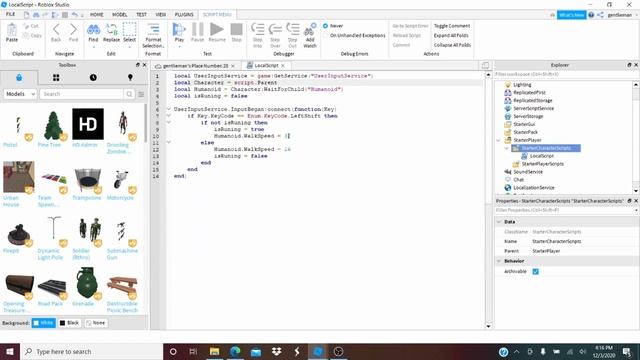Click the Toolbox search magnifier icon
This screenshot has height=360, width=640.
click(129, 94)
